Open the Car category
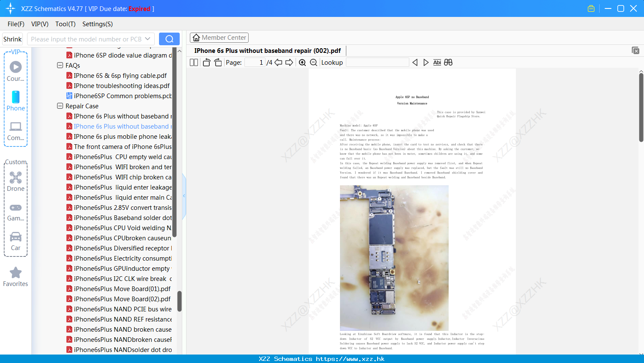 (x=16, y=241)
